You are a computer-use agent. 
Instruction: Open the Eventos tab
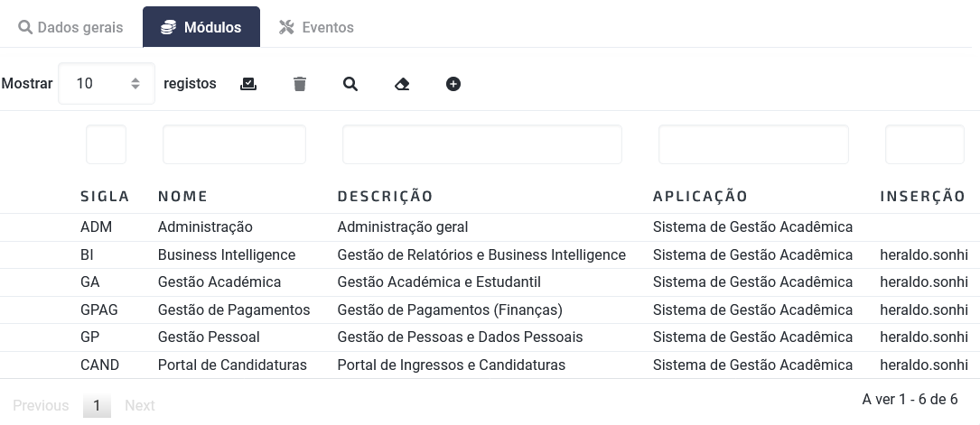pos(316,27)
